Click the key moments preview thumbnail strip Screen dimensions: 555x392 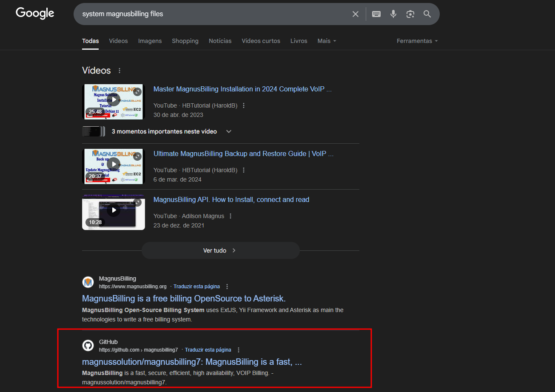(94, 131)
